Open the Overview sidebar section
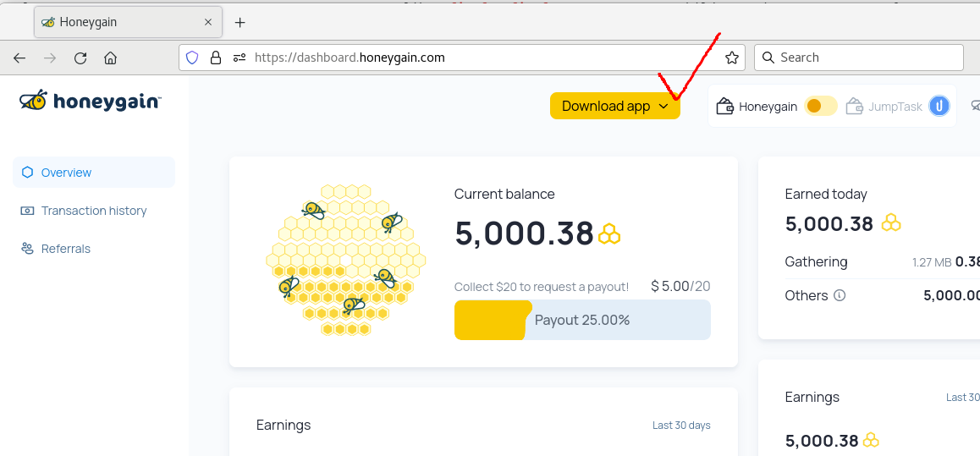The image size is (980, 456). [94, 173]
